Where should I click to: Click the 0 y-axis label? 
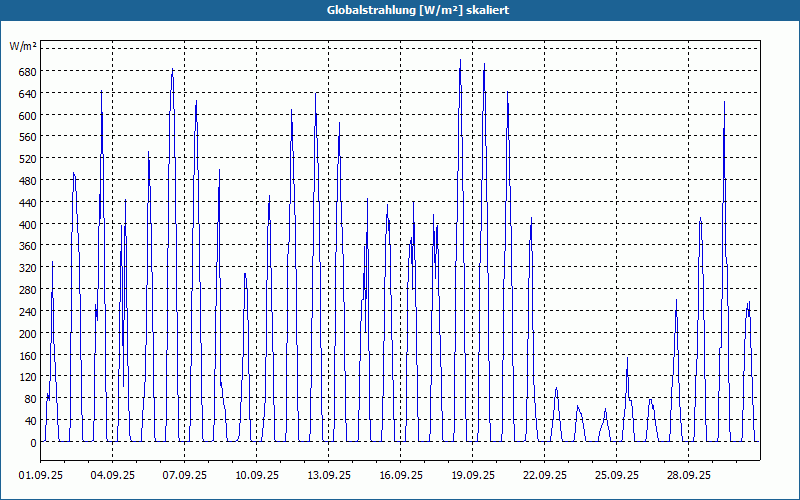pos(34,443)
